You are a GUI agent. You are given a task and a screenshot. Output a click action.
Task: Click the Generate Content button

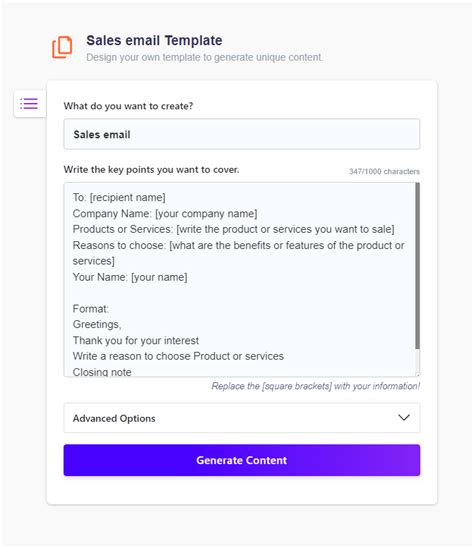[x=242, y=460]
